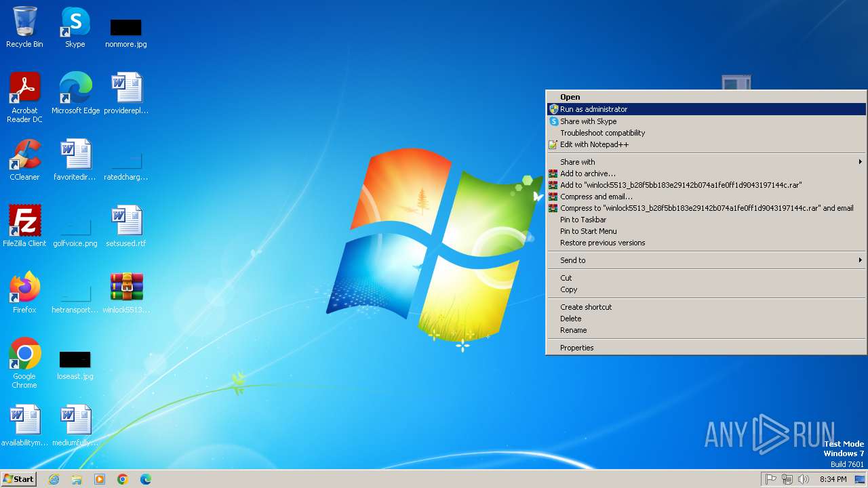868x488 pixels.
Task: Launch Internet Explorer from the taskbar
Action: (x=54, y=479)
